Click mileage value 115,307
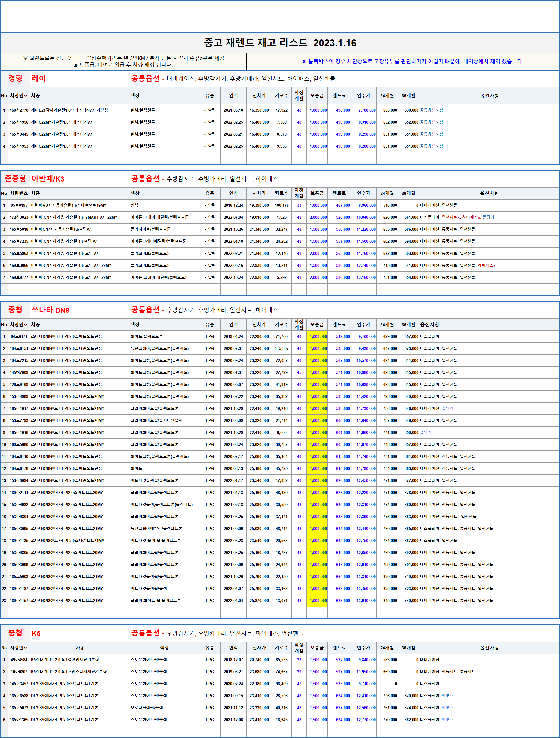This screenshot has width=560, height=738. tap(282, 348)
